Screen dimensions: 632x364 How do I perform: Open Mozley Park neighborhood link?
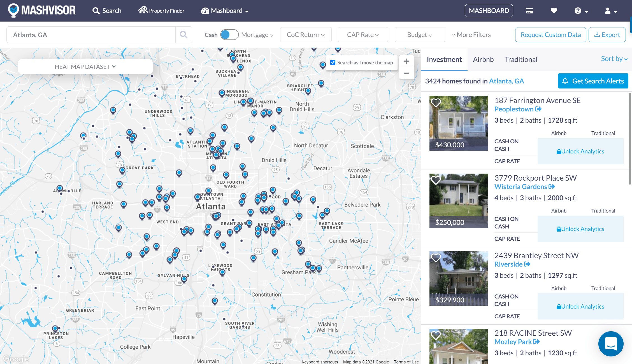pyautogui.click(x=517, y=342)
